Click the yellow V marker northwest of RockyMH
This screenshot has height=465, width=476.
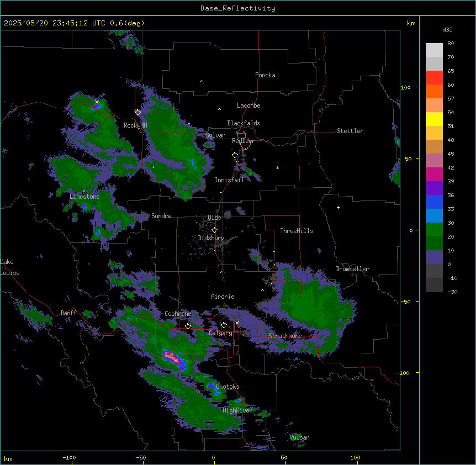tap(97, 102)
